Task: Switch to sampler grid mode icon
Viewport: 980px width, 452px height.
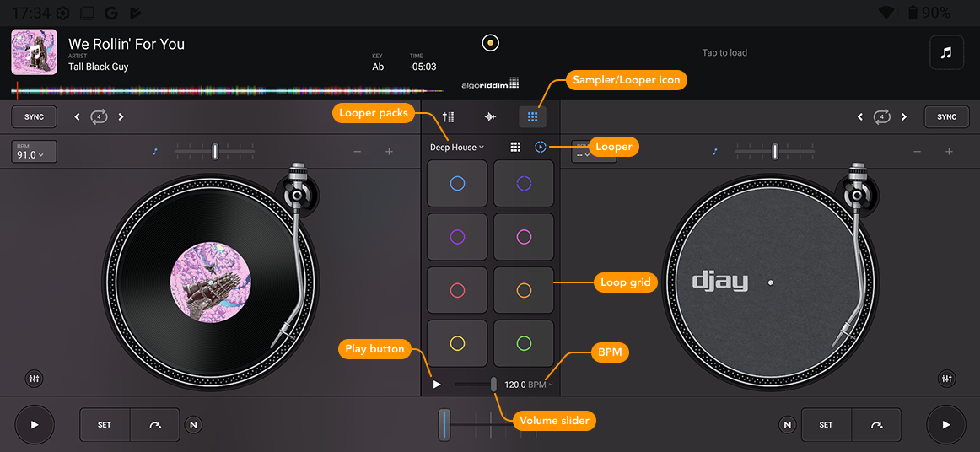Action: pyautogui.click(x=515, y=147)
